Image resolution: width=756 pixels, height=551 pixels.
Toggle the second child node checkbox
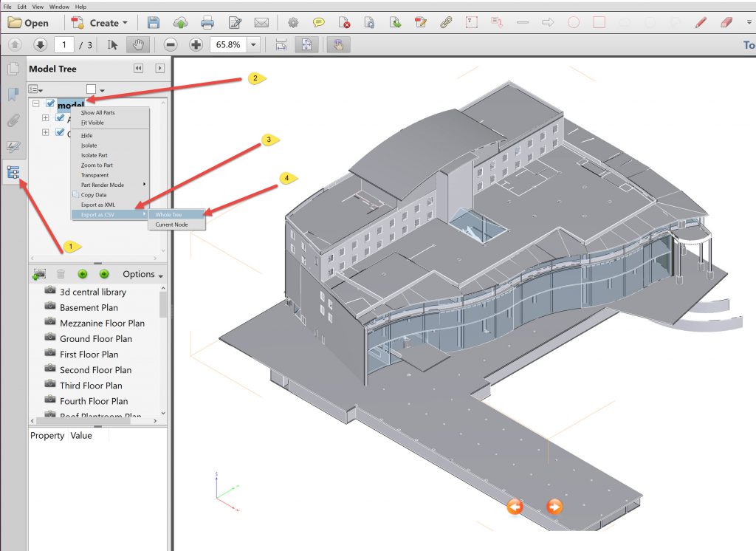[x=61, y=118]
